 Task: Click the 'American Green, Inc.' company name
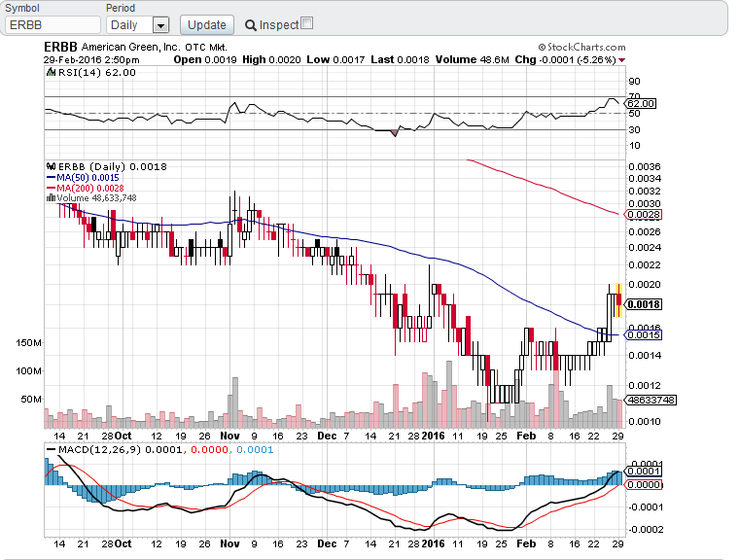[130, 47]
